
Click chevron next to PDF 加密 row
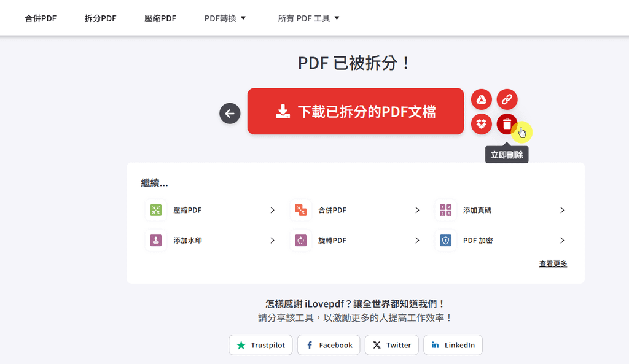coord(562,241)
